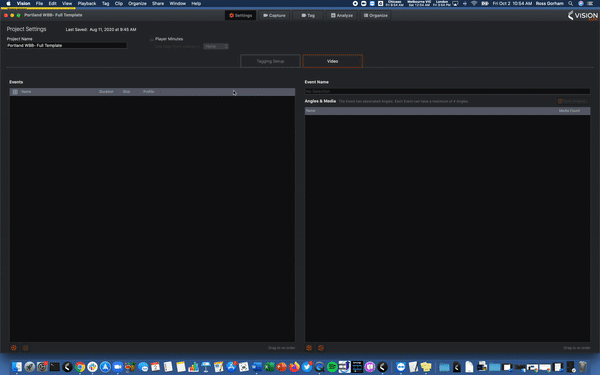Open the Organize menu in the menu bar
This screenshot has width=600, height=375.
pyautogui.click(x=137, y=3)
